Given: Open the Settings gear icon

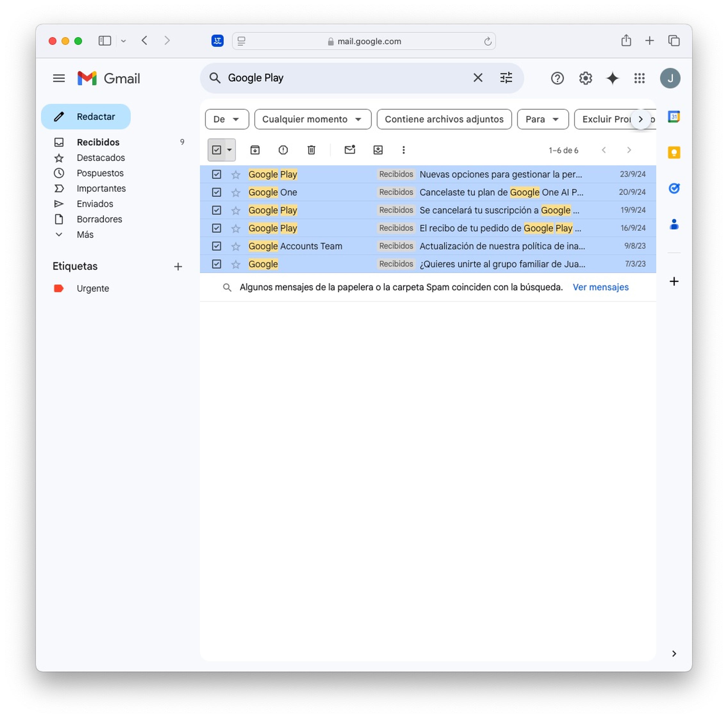Looking at the screenshot, I should pyautogui.click(x=586, y=78).
